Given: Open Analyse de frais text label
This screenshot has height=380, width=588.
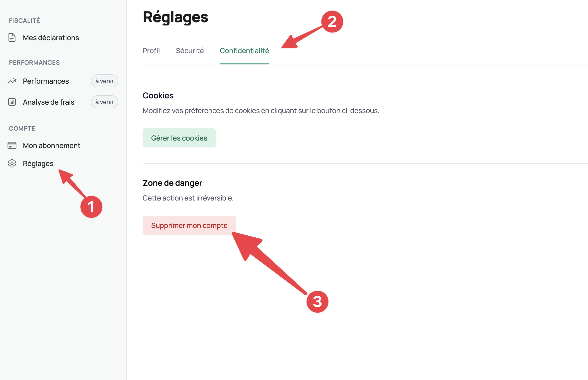Looking at the screenshot, I should (49, 102).
